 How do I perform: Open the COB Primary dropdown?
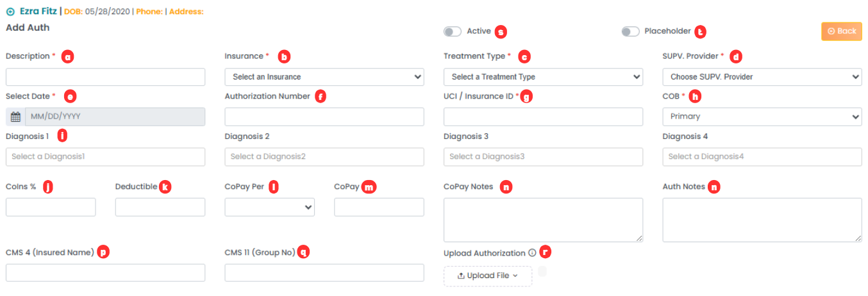pos(762,117)
